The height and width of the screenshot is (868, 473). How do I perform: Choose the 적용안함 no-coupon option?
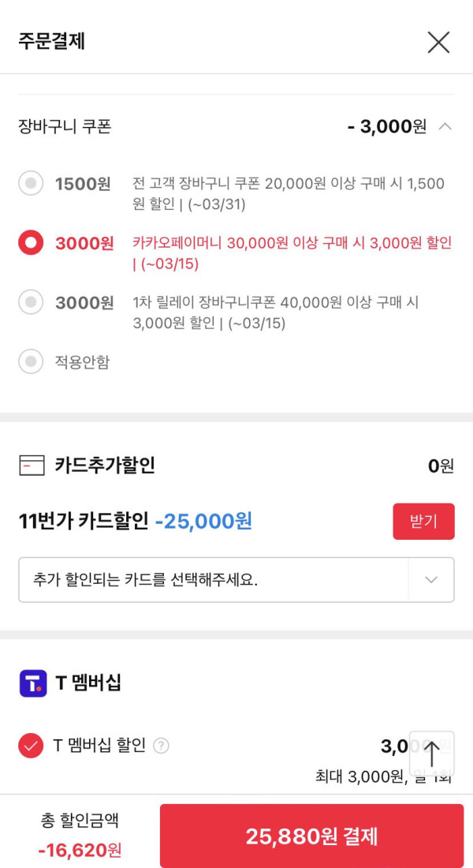pos(31,362)
